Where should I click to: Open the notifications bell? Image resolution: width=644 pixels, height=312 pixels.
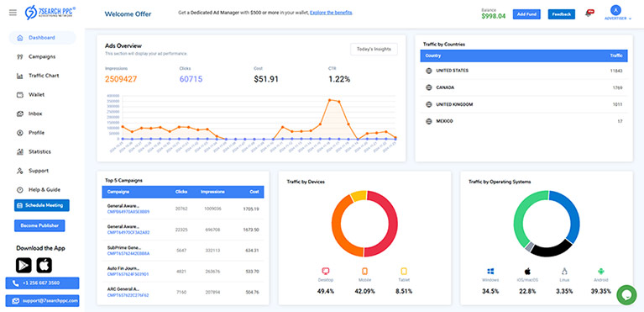coord(589,14)
